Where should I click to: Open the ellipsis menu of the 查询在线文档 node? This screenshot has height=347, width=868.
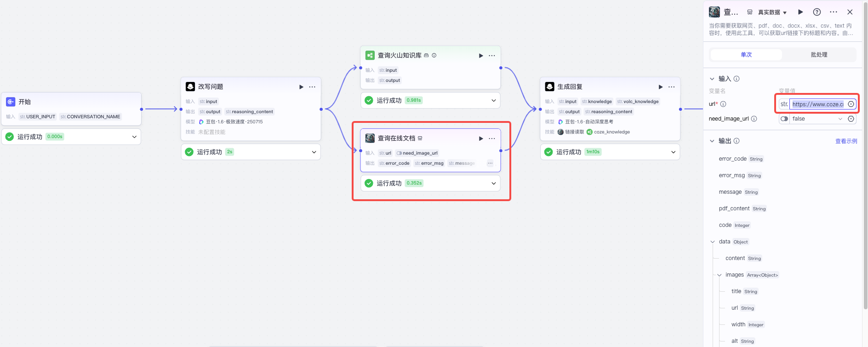[492, 139]
